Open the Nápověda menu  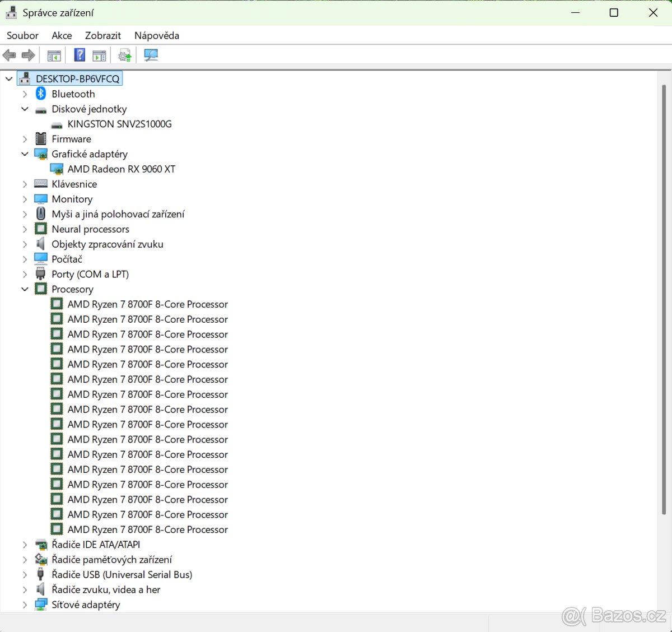[x=157, y=35]
